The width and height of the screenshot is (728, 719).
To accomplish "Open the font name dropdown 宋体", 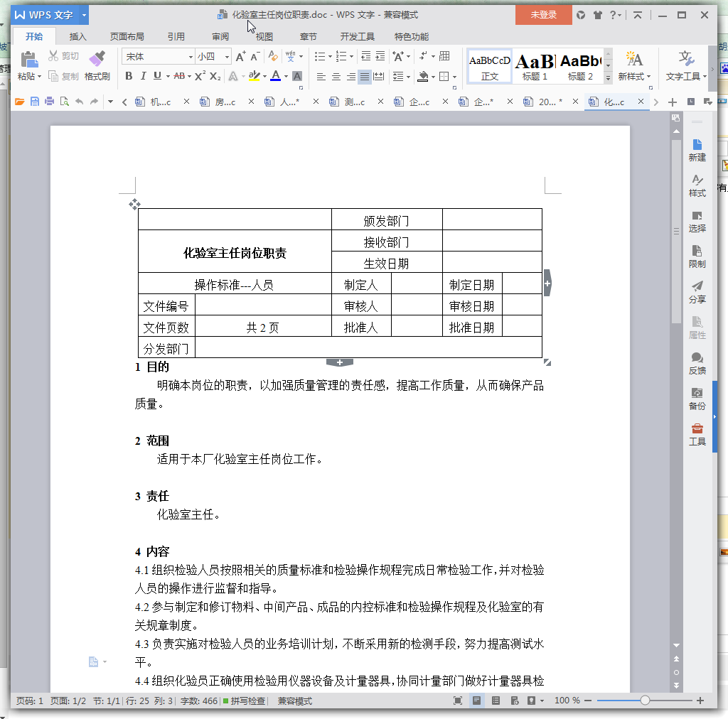I will click(x=191, y=57).
